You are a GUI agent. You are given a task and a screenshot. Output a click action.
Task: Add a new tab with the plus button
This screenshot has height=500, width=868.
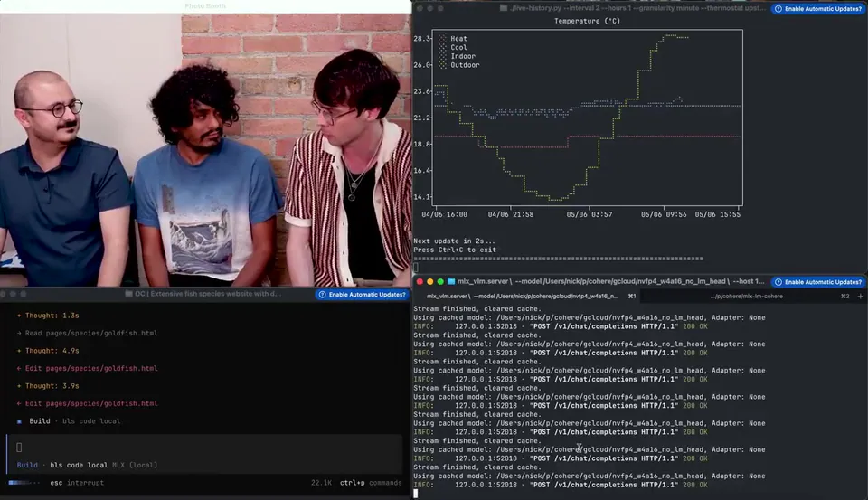point(860,297)
